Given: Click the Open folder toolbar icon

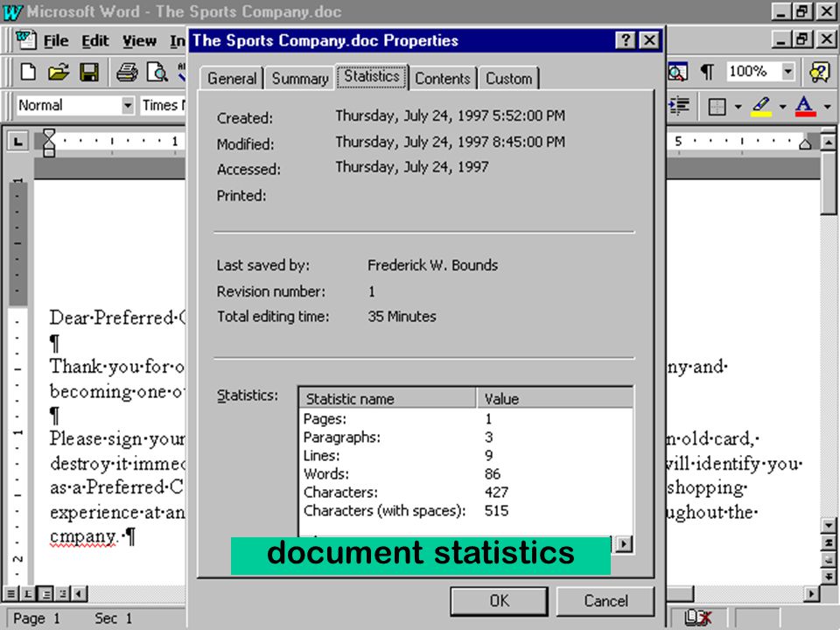Looking at the screenshot, I should (59, 72).
